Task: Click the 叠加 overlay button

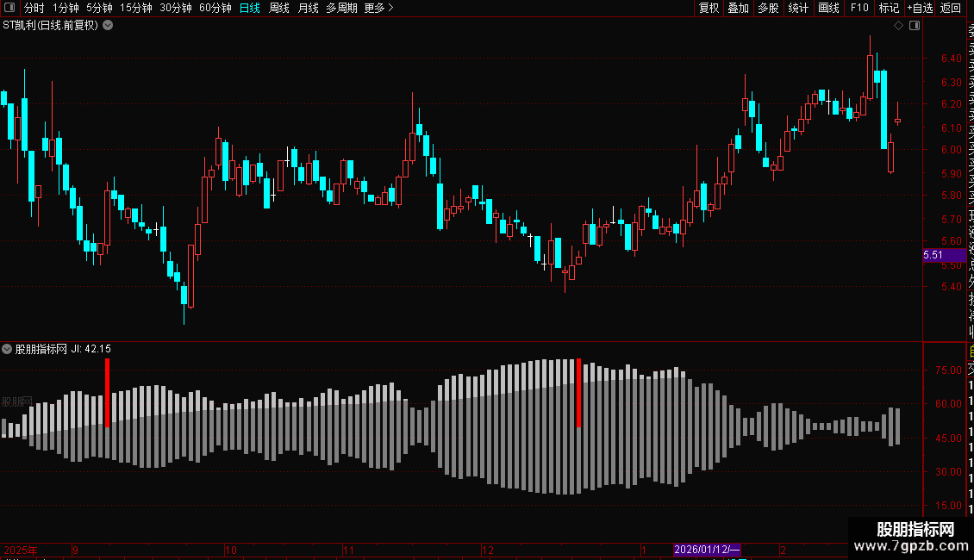Action: tap(739, 8)
